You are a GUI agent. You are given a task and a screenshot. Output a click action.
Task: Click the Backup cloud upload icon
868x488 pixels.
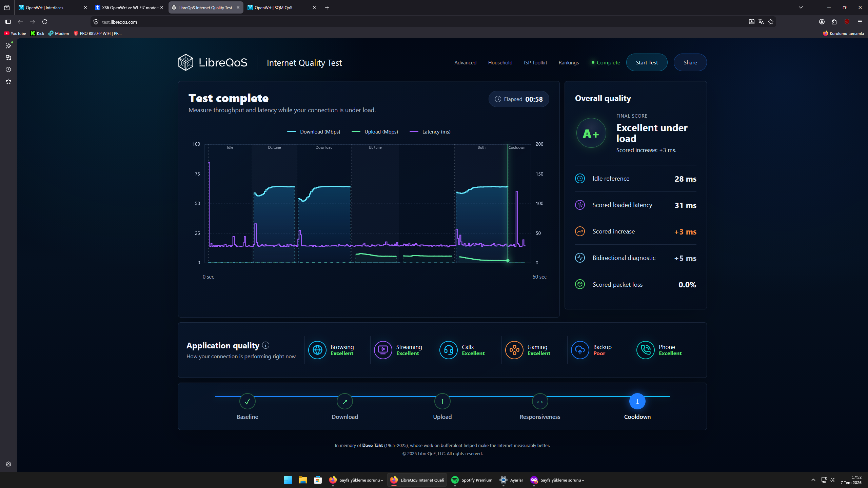[580, 350]
